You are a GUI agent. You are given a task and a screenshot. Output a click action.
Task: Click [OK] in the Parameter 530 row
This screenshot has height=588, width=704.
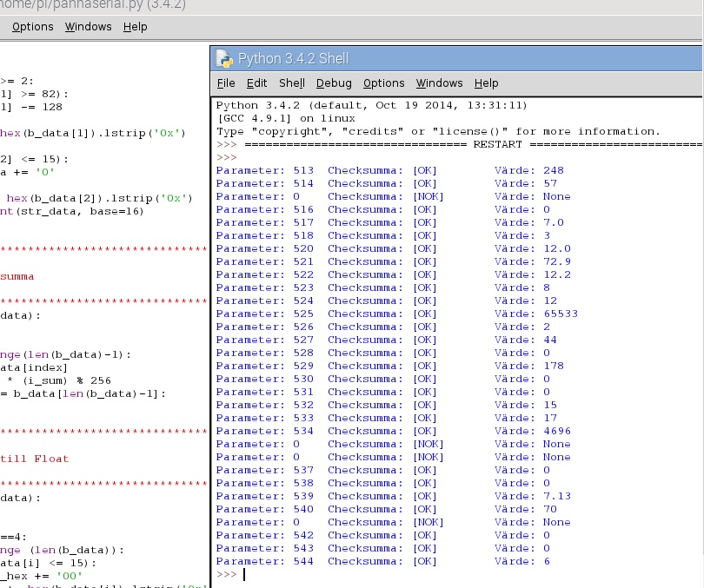click(x=425, y=379)
